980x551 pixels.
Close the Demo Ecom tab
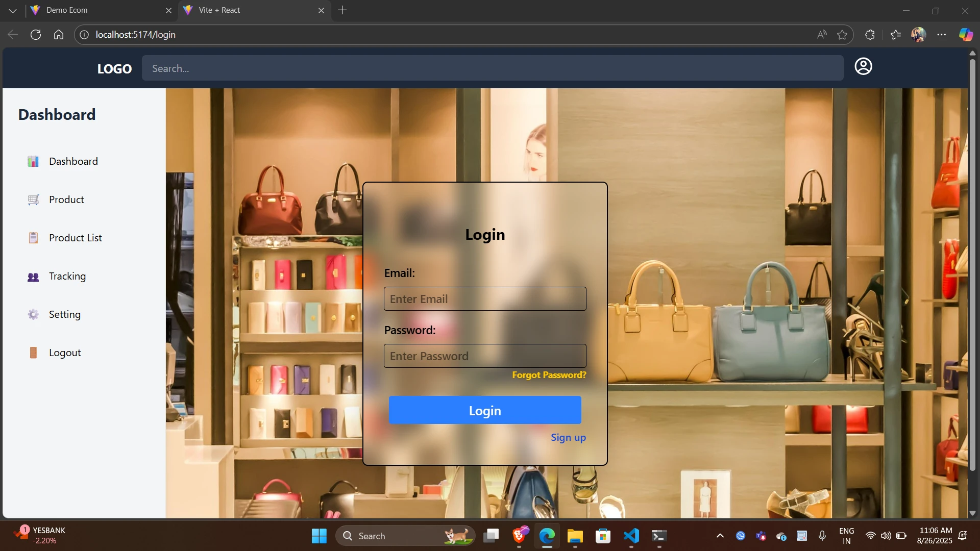point(168,10)
